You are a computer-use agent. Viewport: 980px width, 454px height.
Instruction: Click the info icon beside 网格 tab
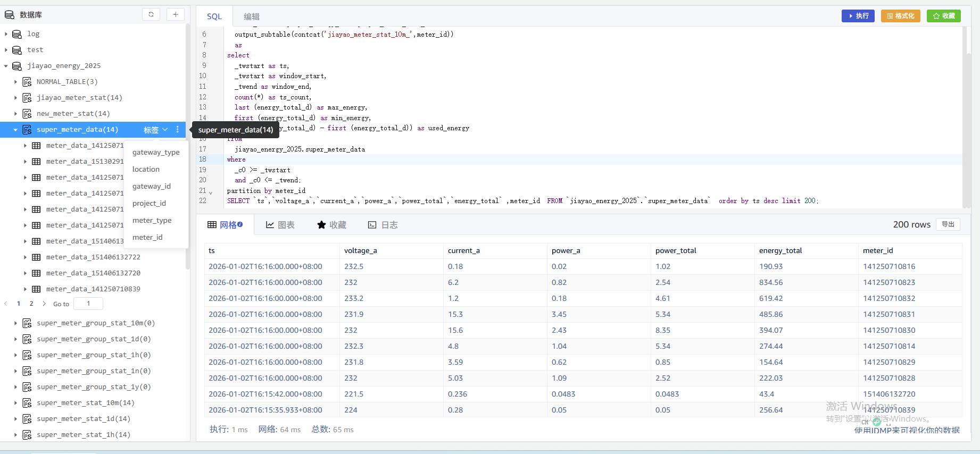click(x=240, y=224)
